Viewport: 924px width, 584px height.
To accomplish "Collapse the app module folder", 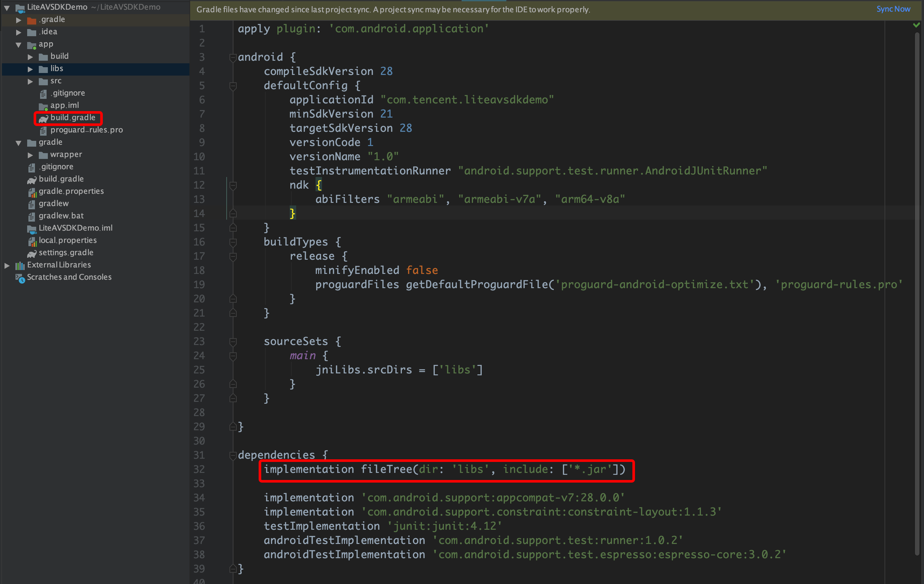I will tap(18, 45).
